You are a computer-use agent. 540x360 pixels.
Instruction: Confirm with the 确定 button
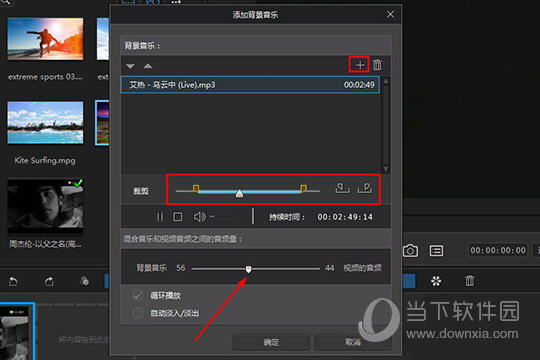tap(271, 342)
